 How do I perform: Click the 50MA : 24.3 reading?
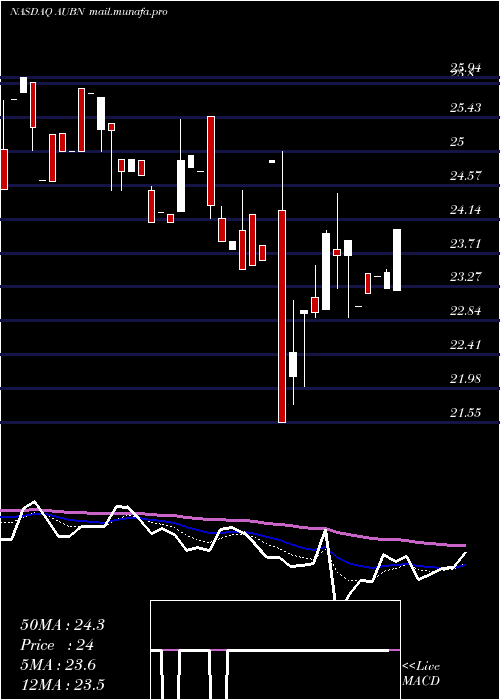point(62,625)
